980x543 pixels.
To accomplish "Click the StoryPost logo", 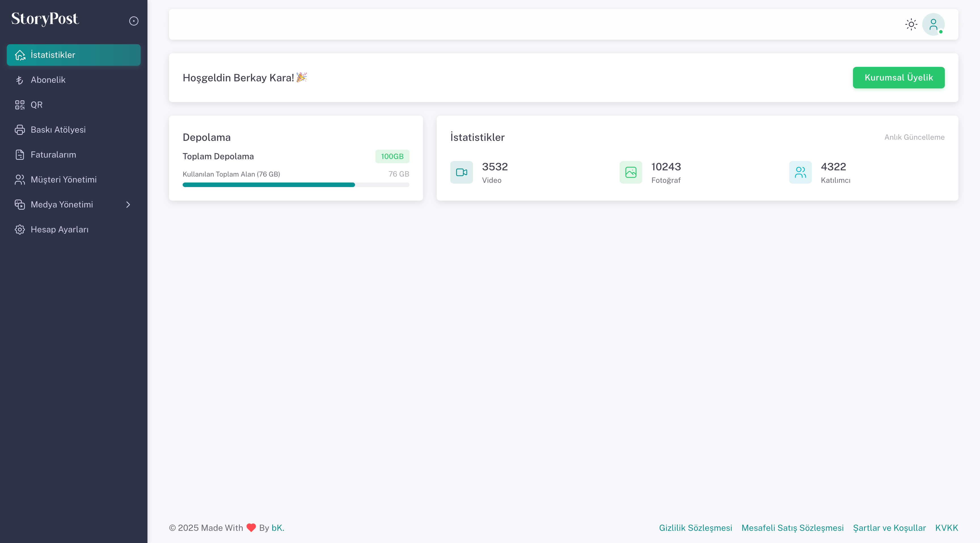I will coord(45,19).
